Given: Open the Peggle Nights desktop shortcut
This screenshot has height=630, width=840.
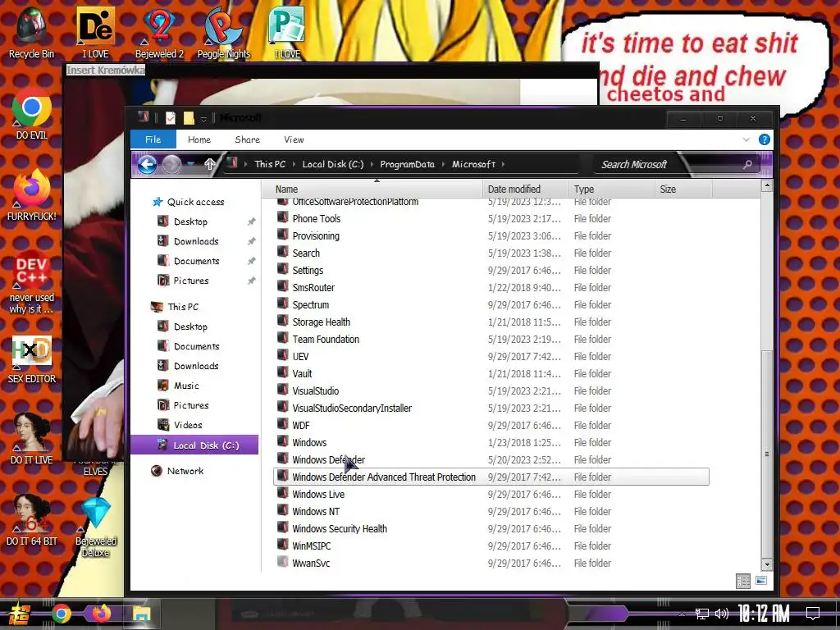Looking at the screenshot, I should pyautogui.click(x=223, y=33).
